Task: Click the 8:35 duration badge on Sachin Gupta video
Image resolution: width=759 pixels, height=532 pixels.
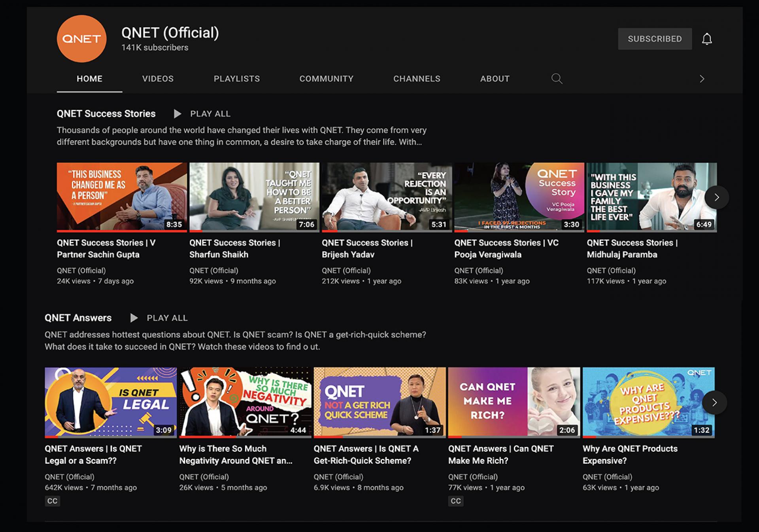Action: pos(174,224)
